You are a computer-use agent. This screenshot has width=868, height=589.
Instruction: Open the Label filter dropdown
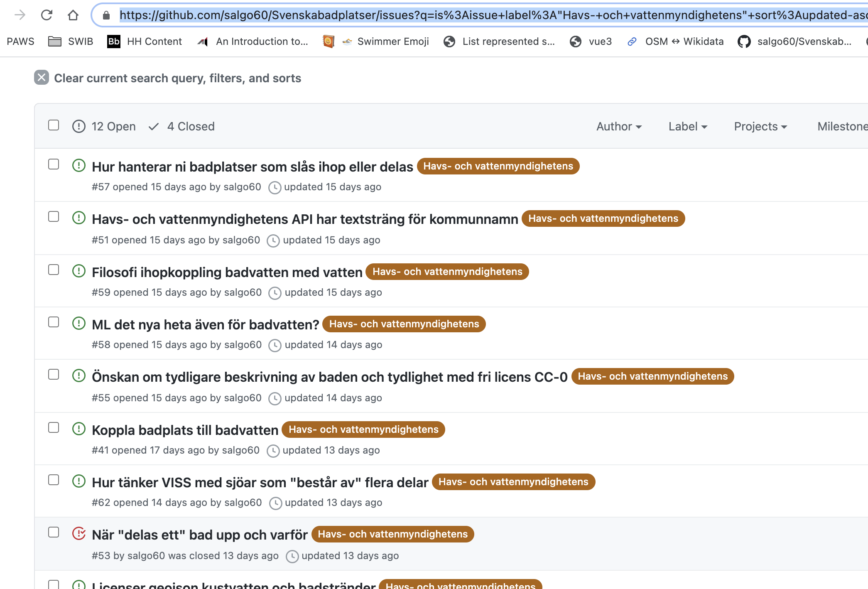point(688,127)
